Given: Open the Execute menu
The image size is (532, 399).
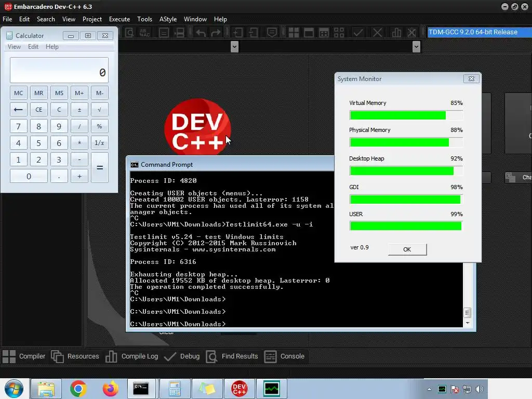Looking at the screenshot, I should (119, 19).
